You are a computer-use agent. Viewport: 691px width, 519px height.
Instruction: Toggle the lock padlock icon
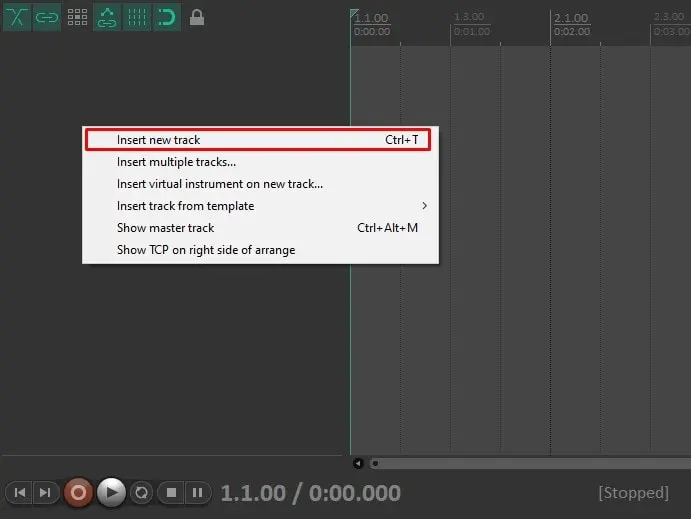pyautogui.click(x=197, y=18)
